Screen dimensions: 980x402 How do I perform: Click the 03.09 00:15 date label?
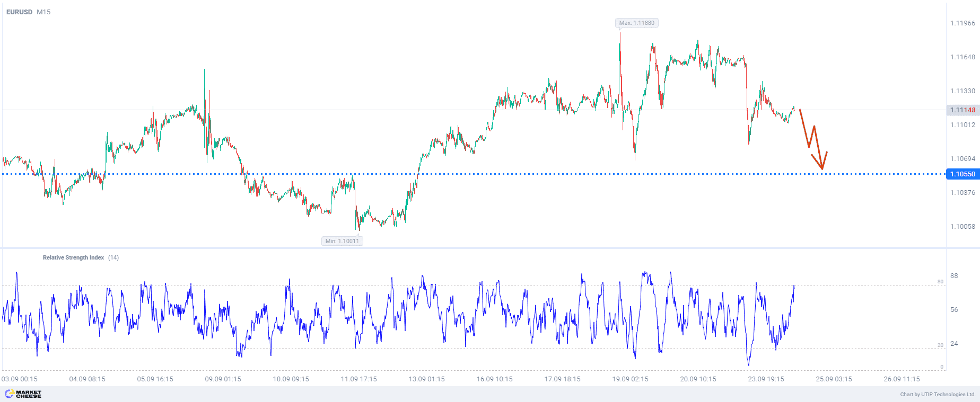(20, 379)
